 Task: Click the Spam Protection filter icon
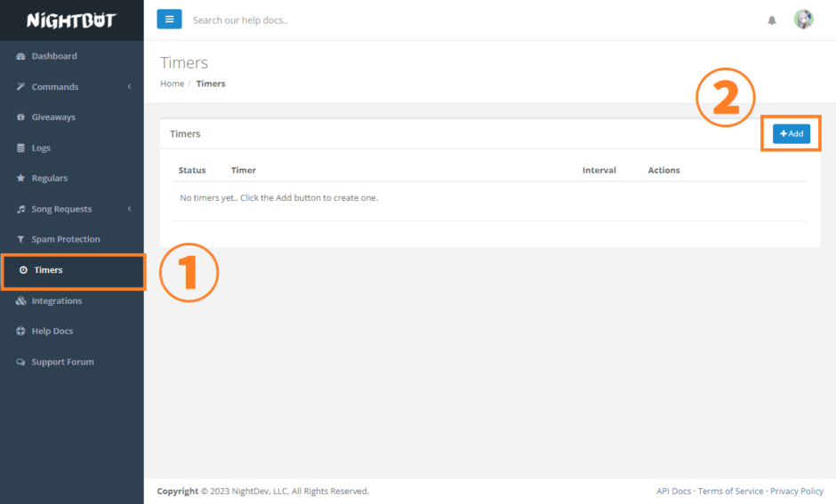coord(21,240)
